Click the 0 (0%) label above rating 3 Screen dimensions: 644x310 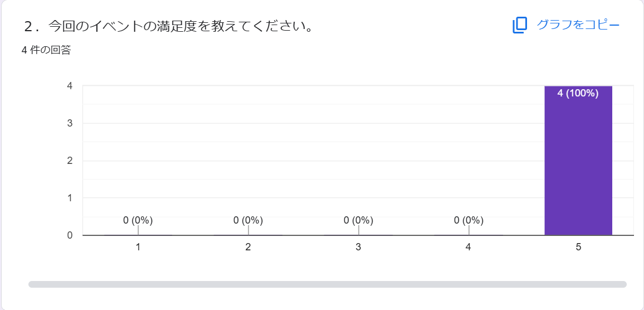tap(359, 220)
